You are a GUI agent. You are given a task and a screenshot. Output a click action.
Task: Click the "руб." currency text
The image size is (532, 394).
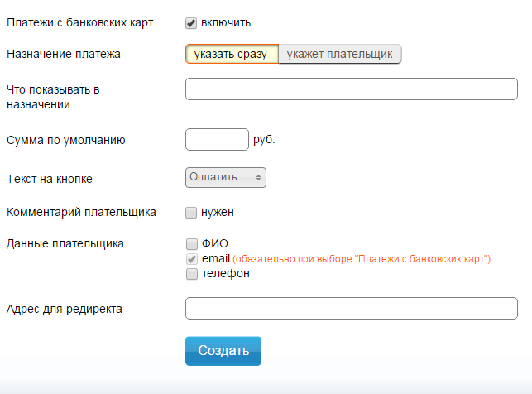[x=264, y=140]
